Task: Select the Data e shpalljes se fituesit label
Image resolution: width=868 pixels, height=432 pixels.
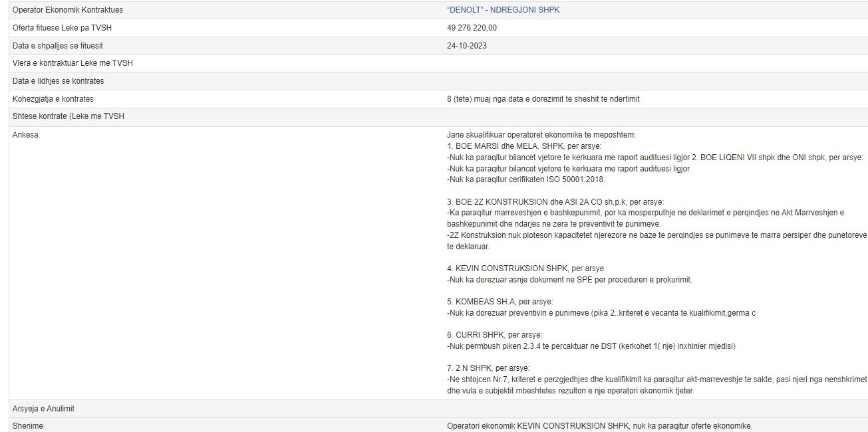Action: [58, 46]
